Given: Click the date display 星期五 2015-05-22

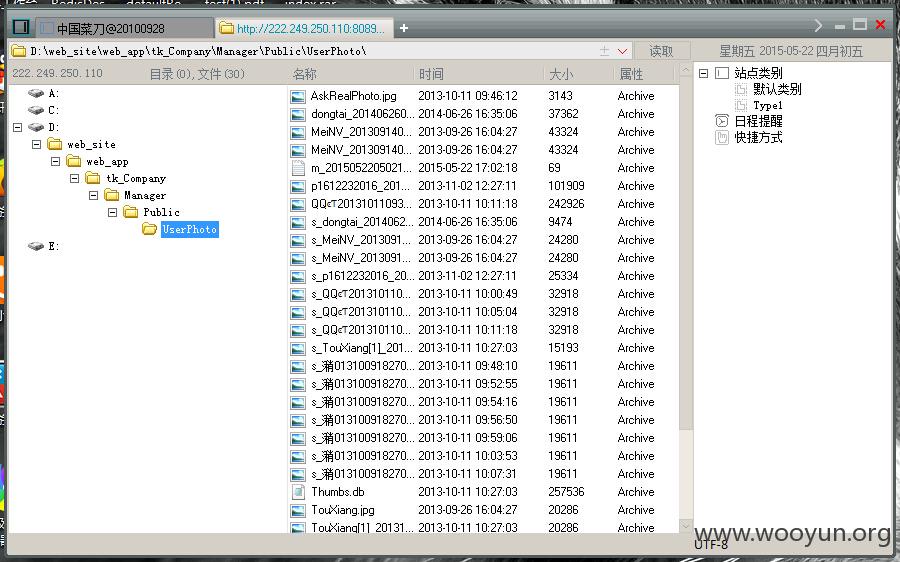Looking at the screenshot, I should [x=791, y=51].
